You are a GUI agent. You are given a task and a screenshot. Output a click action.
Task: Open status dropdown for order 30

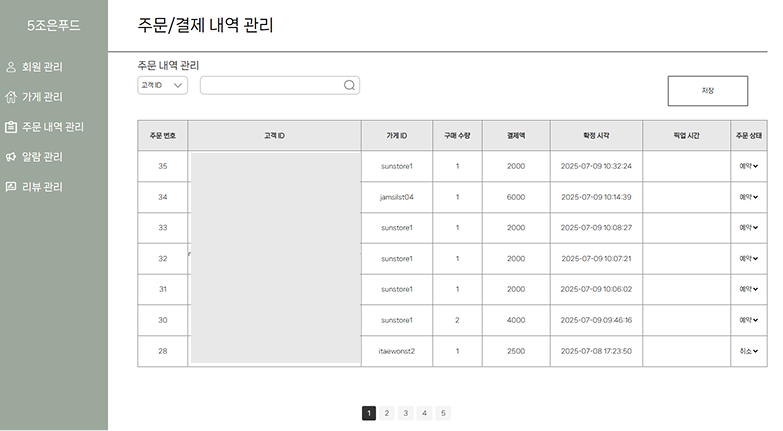749,320
